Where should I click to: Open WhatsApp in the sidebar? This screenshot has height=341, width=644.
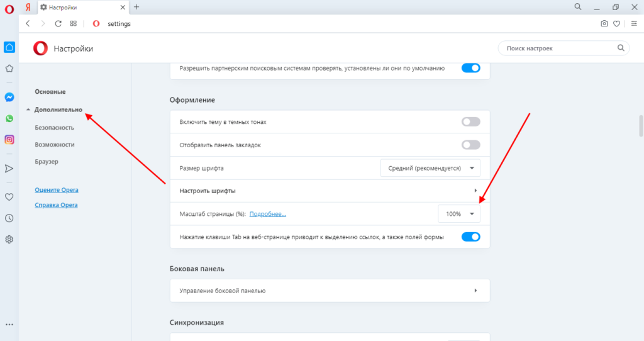tap(9, 118)
